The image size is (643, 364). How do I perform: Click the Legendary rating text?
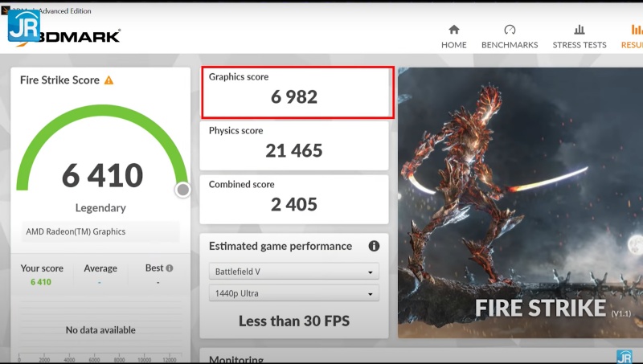[x=100, y=208]
